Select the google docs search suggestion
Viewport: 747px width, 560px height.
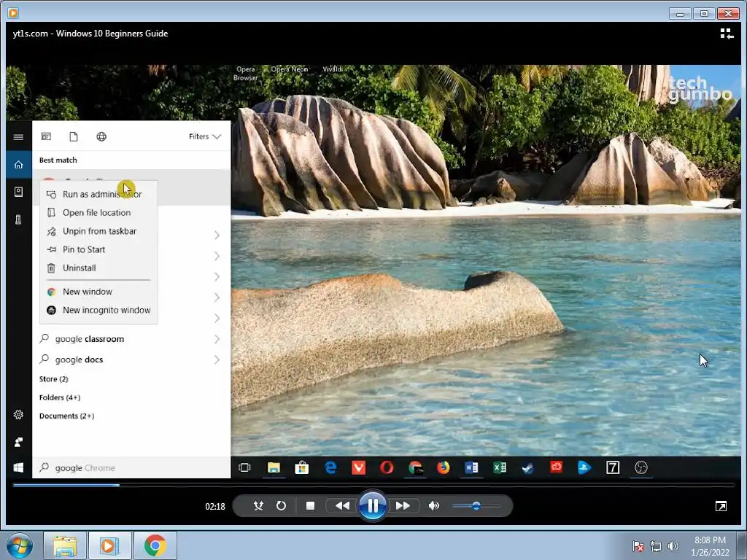point(79,359)
